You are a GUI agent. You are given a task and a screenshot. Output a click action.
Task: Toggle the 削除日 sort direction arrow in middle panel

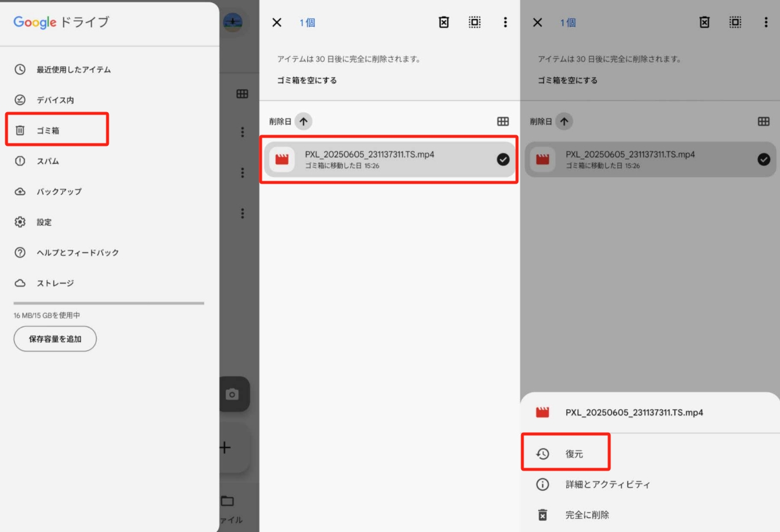point(303,122)
